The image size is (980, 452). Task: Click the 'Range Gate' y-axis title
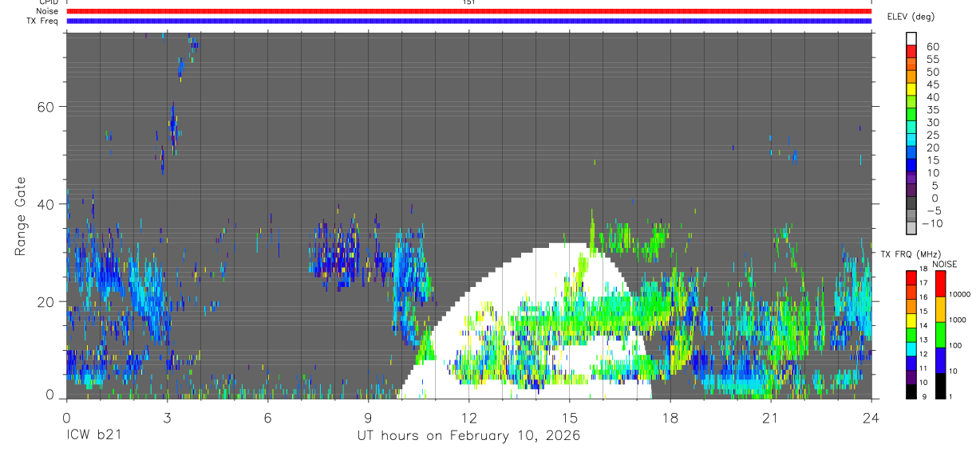coord(22,215)
